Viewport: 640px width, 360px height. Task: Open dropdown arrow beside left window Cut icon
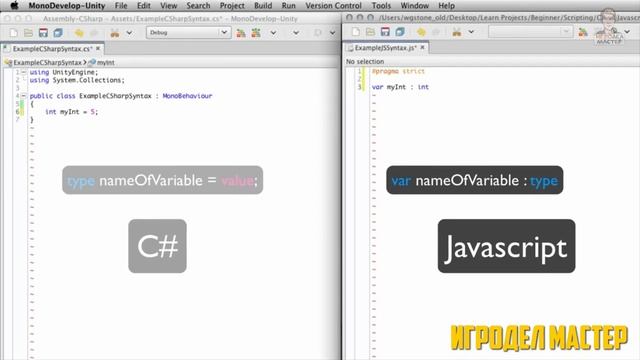click(129, 33)
